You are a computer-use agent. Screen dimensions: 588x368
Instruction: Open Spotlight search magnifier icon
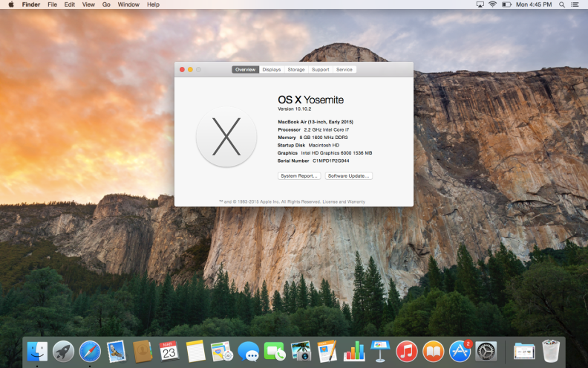pyautogui.click(x=562, y=4)
